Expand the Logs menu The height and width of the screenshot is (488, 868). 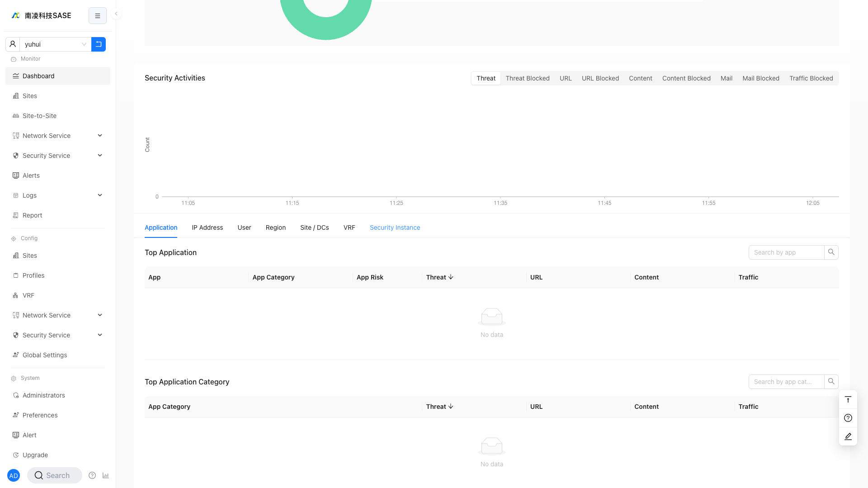coord(58,195)
